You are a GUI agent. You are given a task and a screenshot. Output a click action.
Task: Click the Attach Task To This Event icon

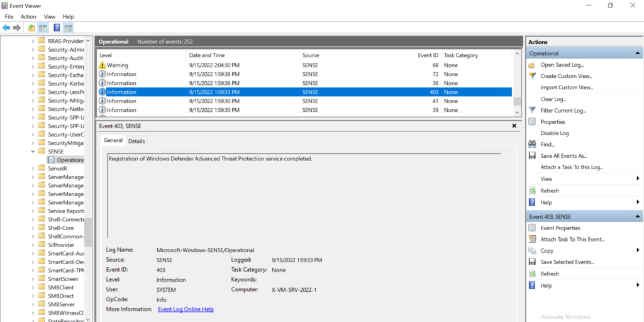click(x=532, y=239)
